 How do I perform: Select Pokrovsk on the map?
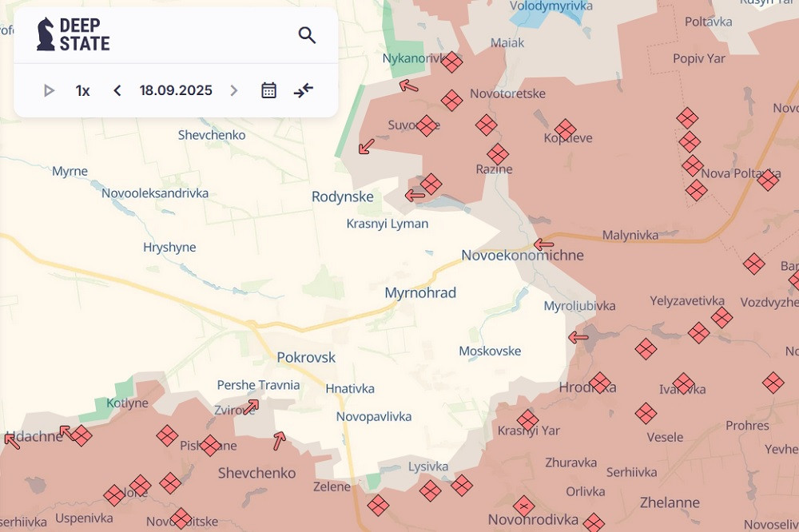tap(306, 357)
